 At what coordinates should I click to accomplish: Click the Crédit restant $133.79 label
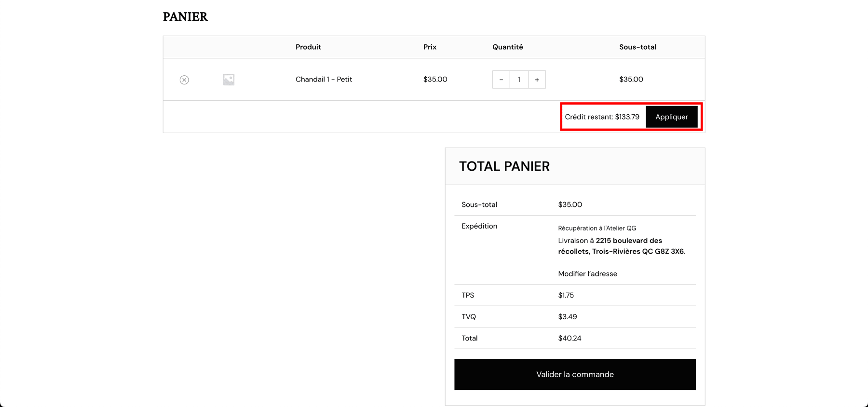click(x=602, y=117)
